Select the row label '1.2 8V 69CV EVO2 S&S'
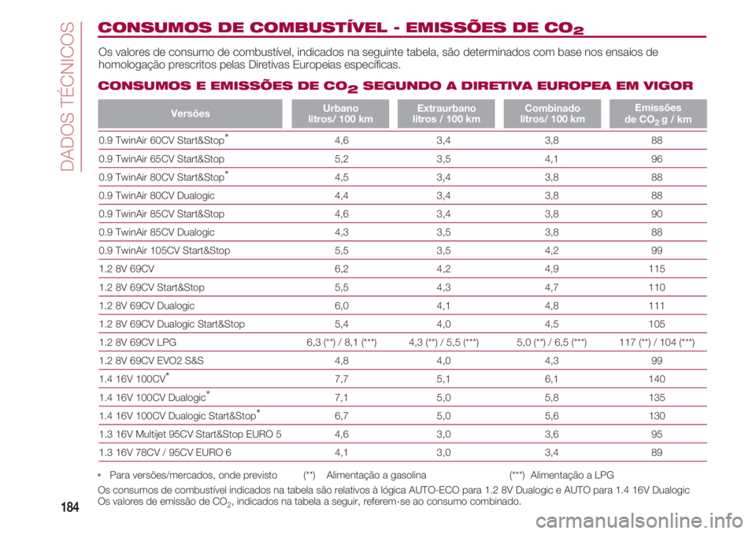The width and height of the screenshot is (756, 534). [151, 361]
